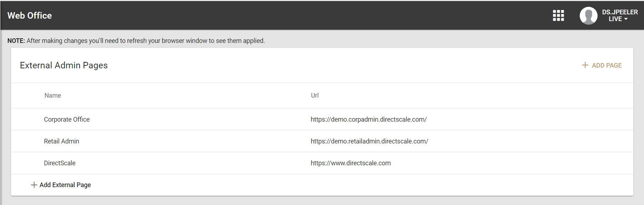Open the www.directscale.com URL
Image resolution: width=644 pixels, height=205 pixels.
click(350, 163)
